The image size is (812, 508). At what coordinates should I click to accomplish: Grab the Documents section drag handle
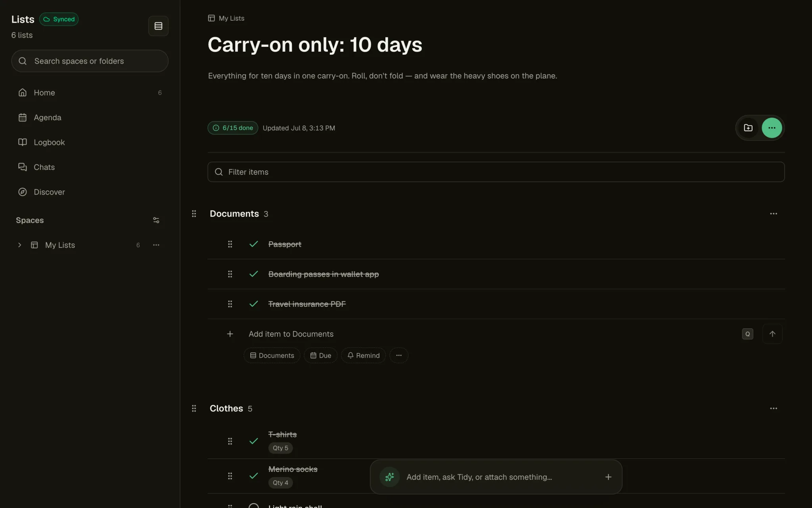(x=194, y=214)
